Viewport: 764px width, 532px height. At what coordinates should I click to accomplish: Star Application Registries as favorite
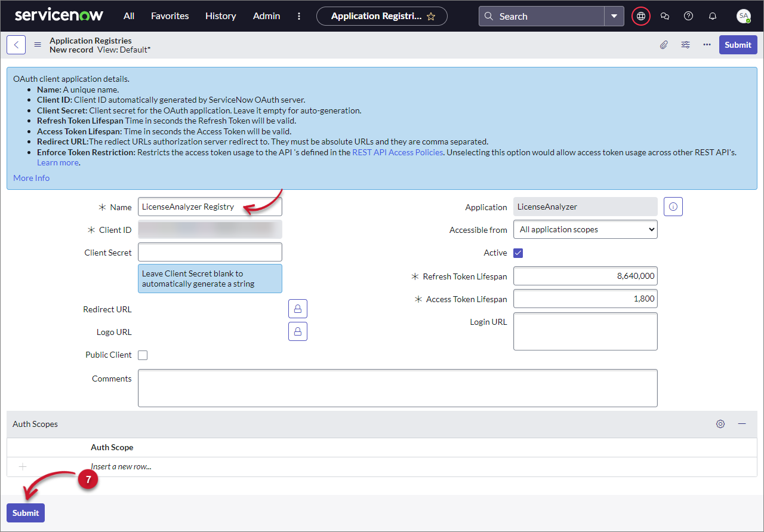coord(431,16)
